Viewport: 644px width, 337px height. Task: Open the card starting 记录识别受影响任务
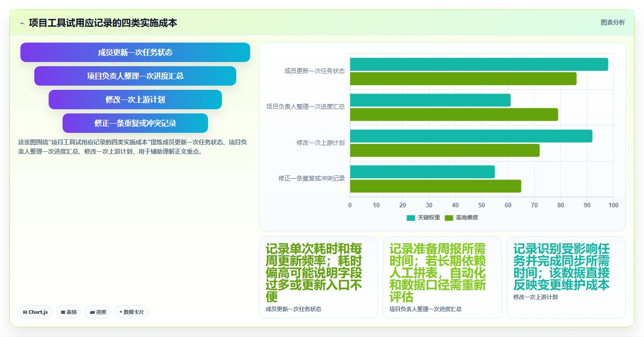click(x=566, y=277)
